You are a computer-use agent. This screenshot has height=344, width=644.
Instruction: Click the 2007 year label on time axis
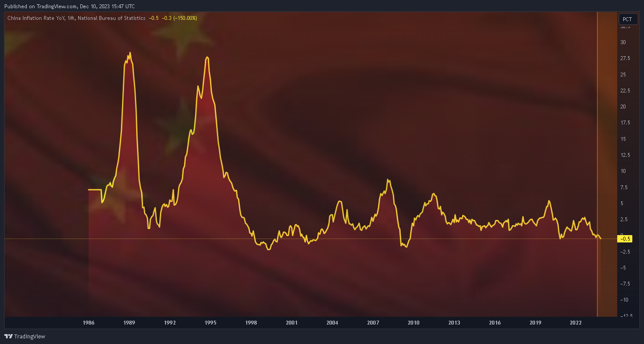click(373, 323)
